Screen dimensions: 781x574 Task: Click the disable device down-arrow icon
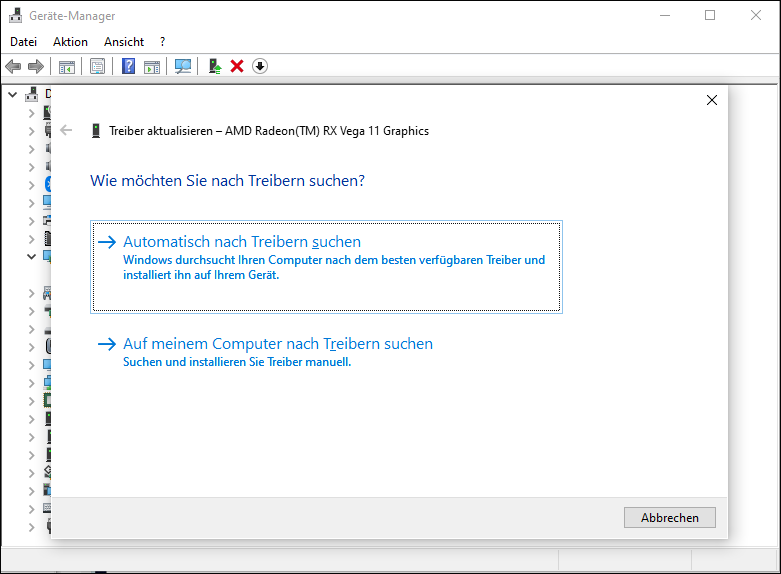click(260, 66)
